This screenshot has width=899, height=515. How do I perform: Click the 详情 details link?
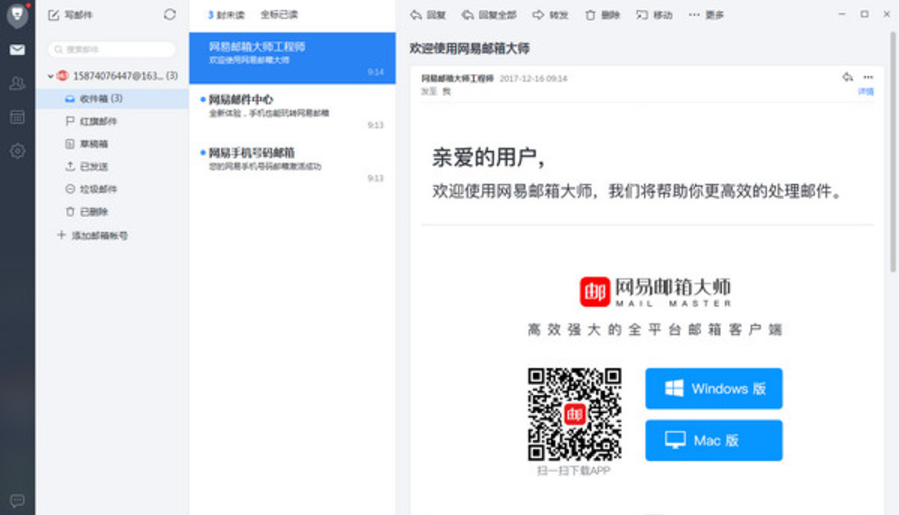[x=866, y=92]
